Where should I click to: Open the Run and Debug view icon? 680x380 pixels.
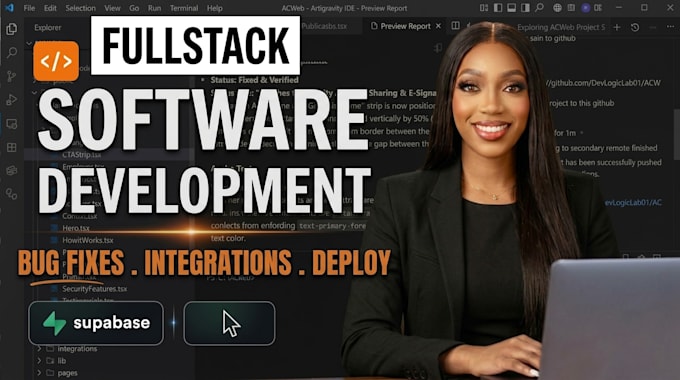coord(12,100)
